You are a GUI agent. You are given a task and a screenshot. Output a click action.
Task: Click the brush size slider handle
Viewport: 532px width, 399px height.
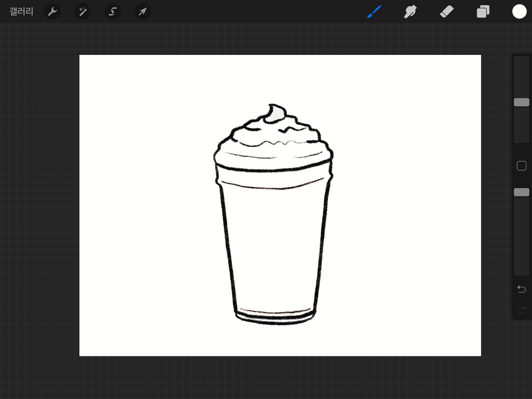click(521, 102)
